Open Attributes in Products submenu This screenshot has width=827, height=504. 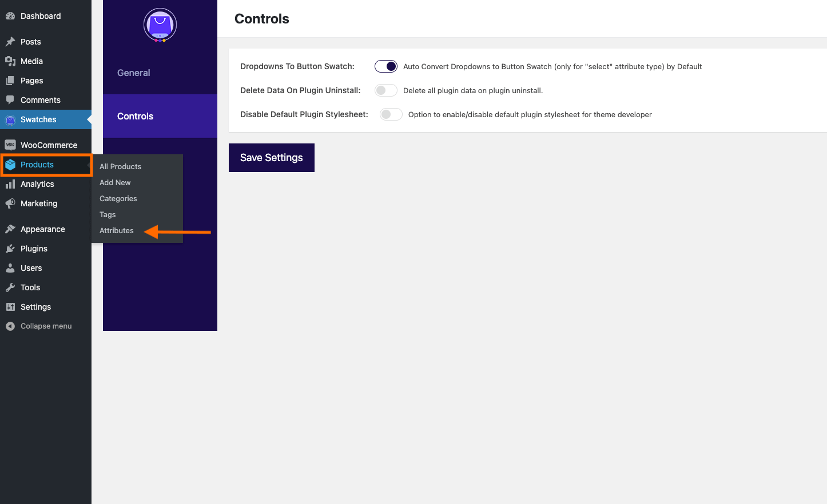click(117, 230)
